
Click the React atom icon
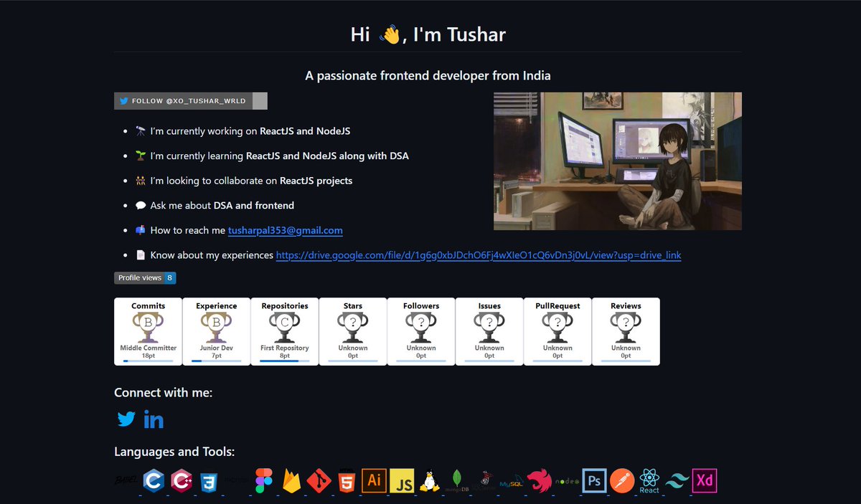(649, 481)
